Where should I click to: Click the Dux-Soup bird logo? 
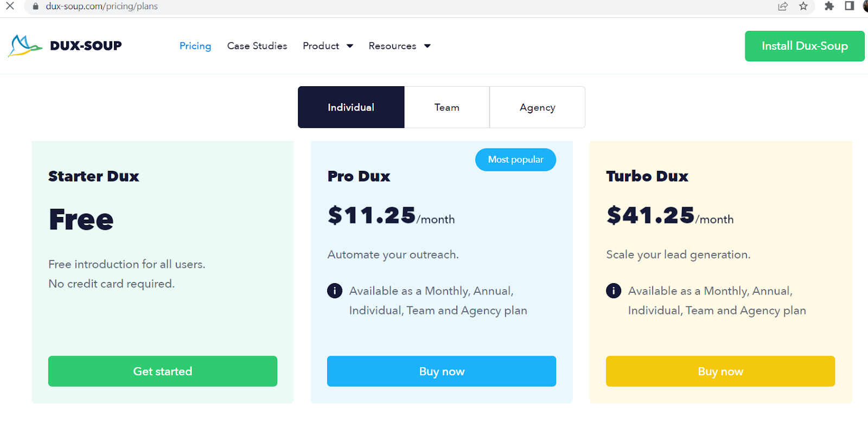[x=25, y=46]
